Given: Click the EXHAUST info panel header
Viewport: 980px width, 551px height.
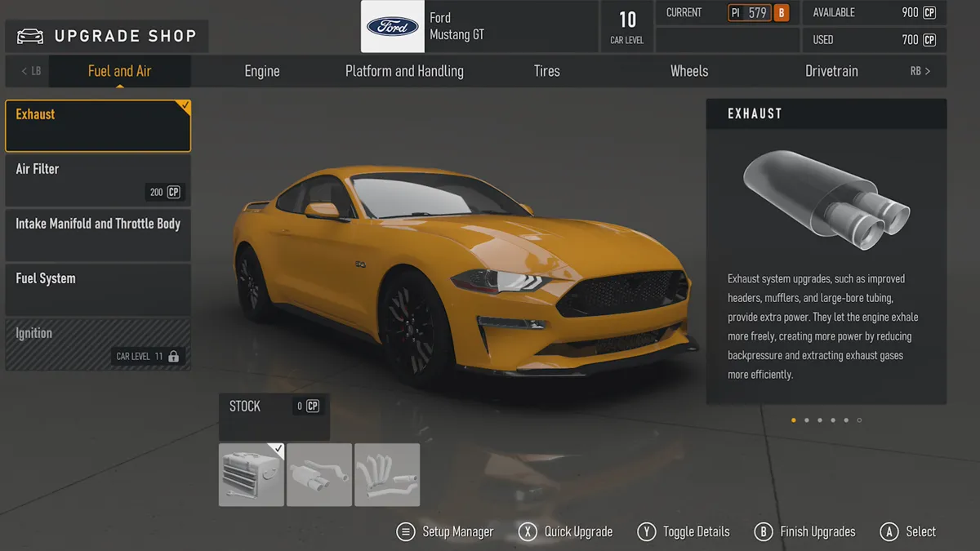Looking at the screenshot, I should pos(826,114).
